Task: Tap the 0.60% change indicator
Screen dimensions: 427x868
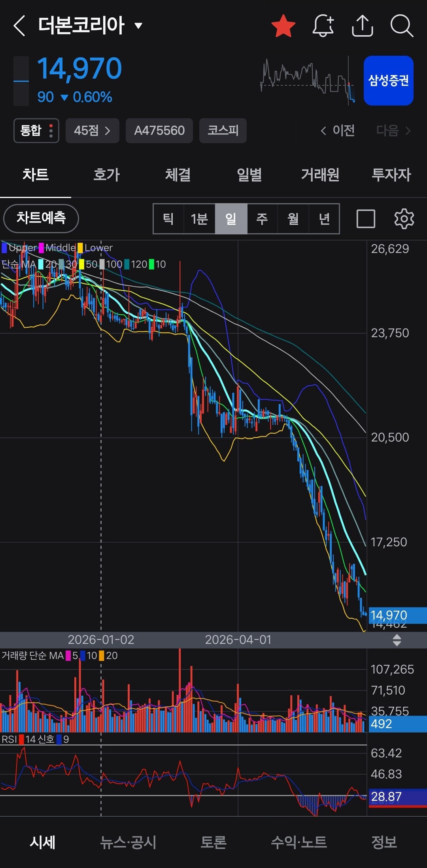Action: click(x=92, y=97)
